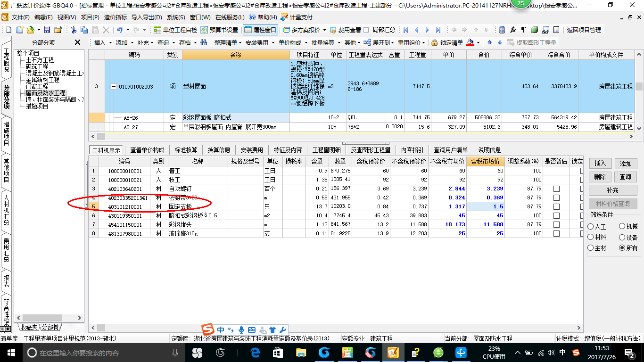The height and width of the screenshot is (362, 644).
Task: Click the 计量支付 toolbar icon
Action: [x=297, y=17]
